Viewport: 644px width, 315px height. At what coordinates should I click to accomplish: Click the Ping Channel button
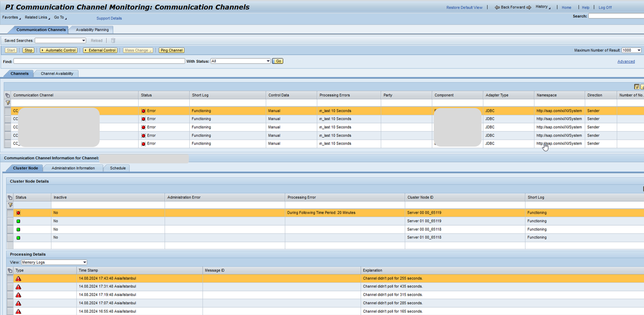[172, 50]
